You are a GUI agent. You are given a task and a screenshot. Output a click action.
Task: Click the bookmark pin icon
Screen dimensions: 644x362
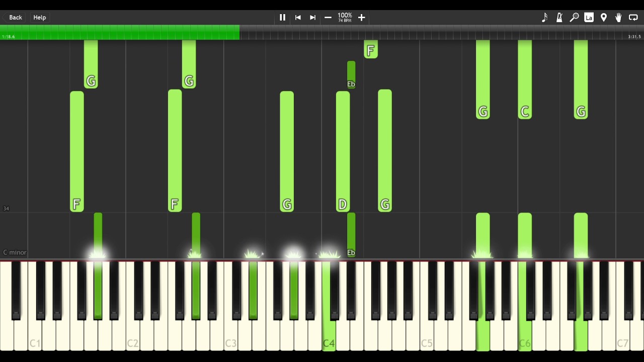[x=604, y=17]
